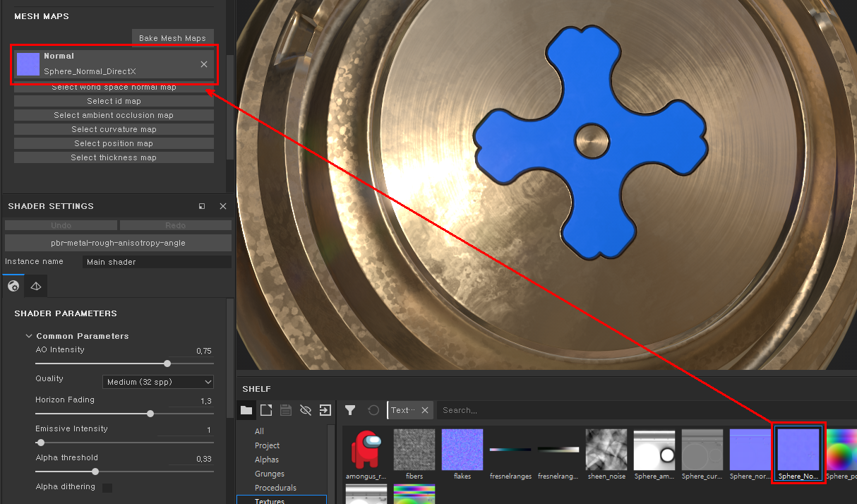Image resolution: width=857 pixels, height=504 pixels.
Task: Click Bake Mesh Maps
Action: (x=172, y=38)
